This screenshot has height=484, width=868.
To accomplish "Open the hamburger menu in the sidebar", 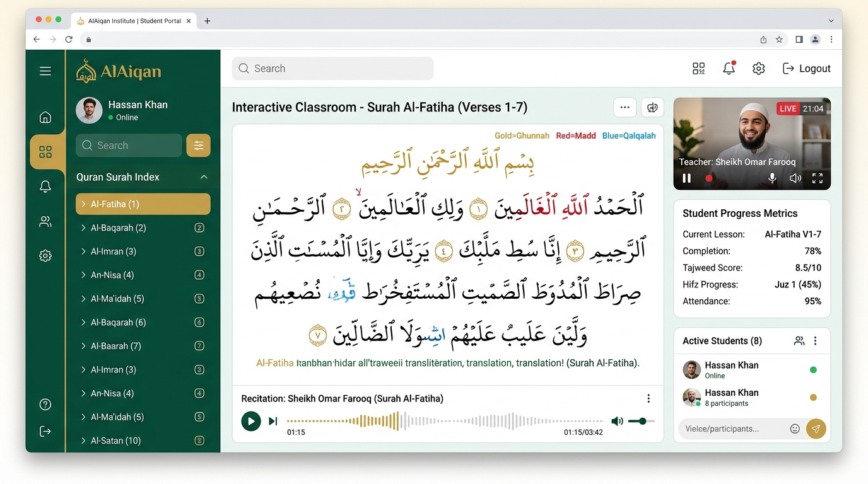I will point(45,71).
